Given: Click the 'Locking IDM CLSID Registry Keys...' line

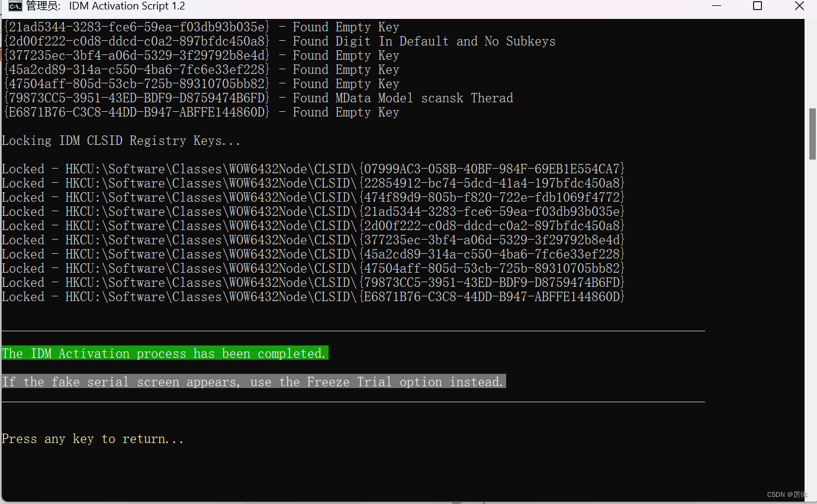Looking at the screenshot, I should tap(121, 141).
